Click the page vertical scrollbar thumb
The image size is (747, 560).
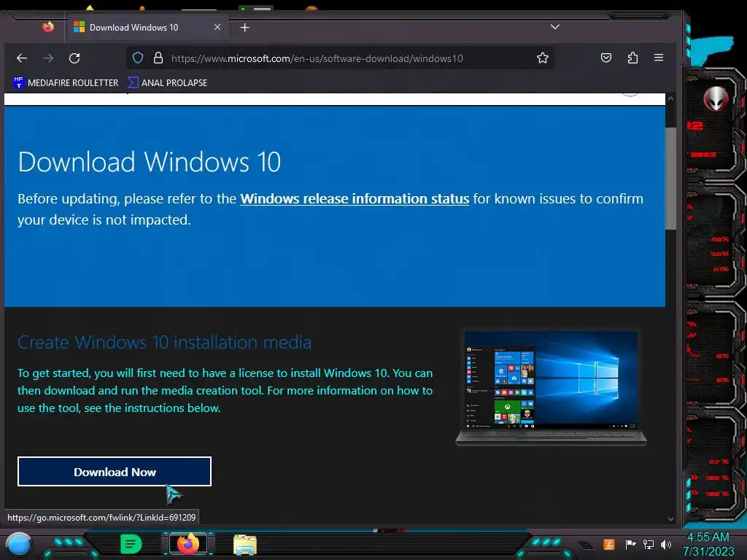(670, 179)
